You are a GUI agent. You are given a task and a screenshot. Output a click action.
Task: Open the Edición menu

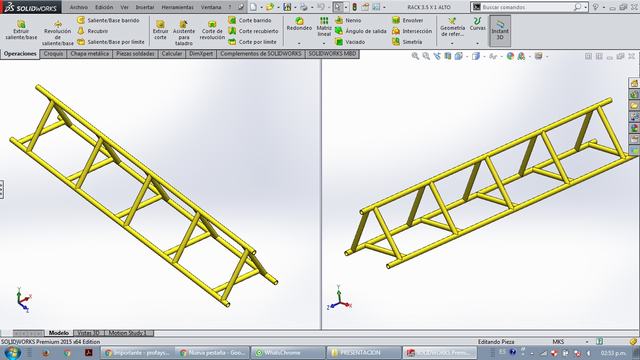point(104,7)
